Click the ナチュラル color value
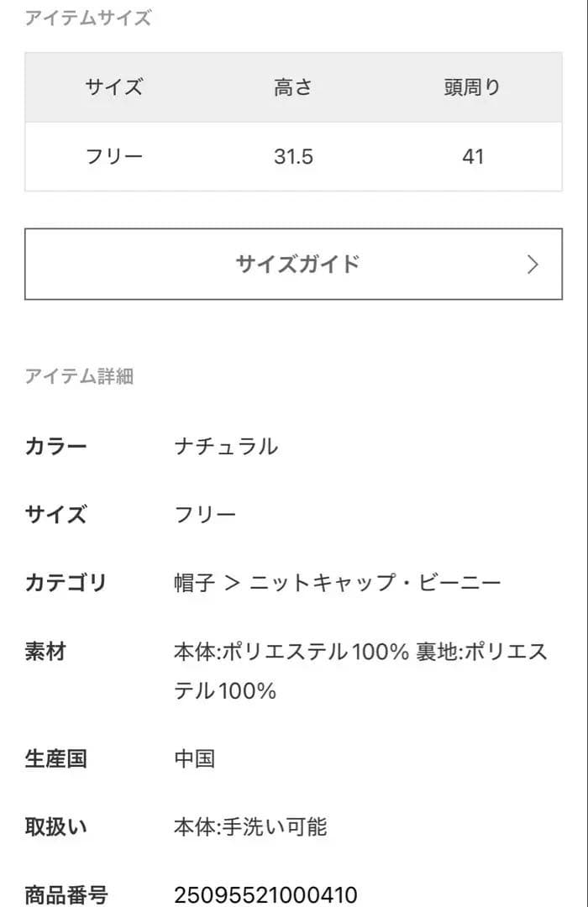 [226, 447]
